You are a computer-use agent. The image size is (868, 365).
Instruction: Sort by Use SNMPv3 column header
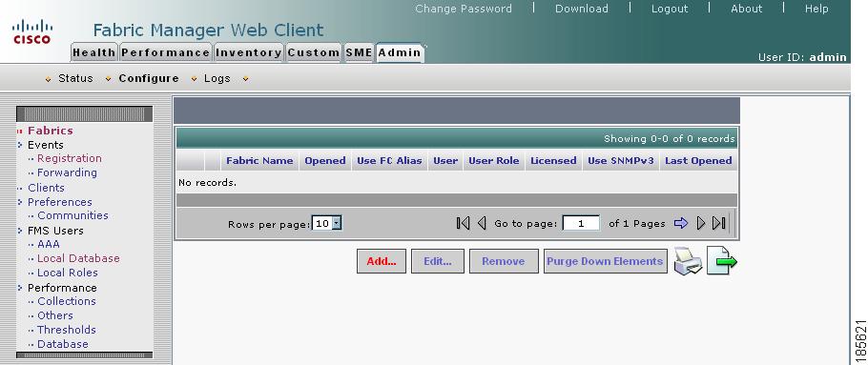click(621, 161)
